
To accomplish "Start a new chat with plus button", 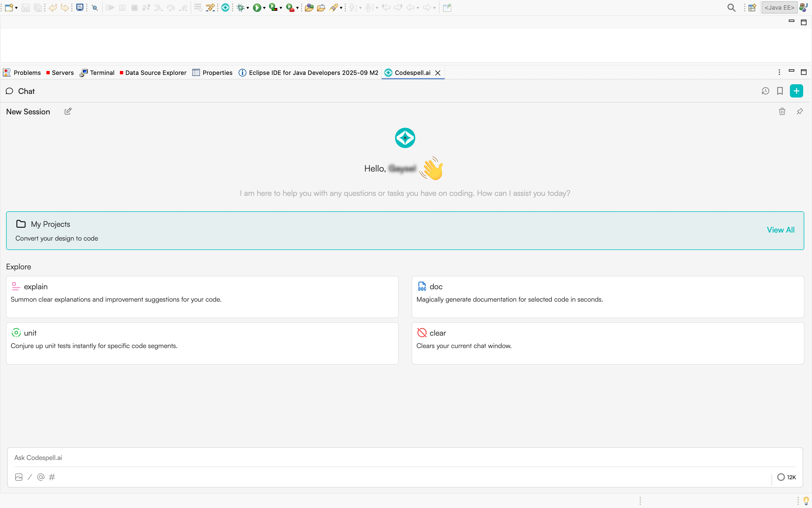I will click(796, 91).
